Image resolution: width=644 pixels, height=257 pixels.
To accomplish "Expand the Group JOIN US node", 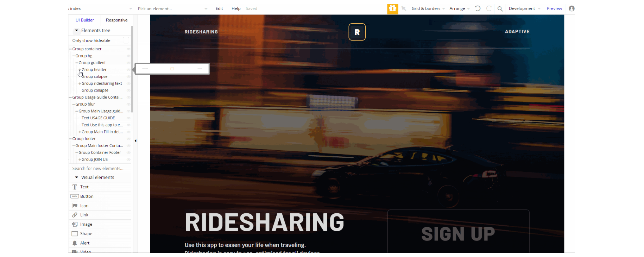I will pyautogui.click(x=80, y=159).
